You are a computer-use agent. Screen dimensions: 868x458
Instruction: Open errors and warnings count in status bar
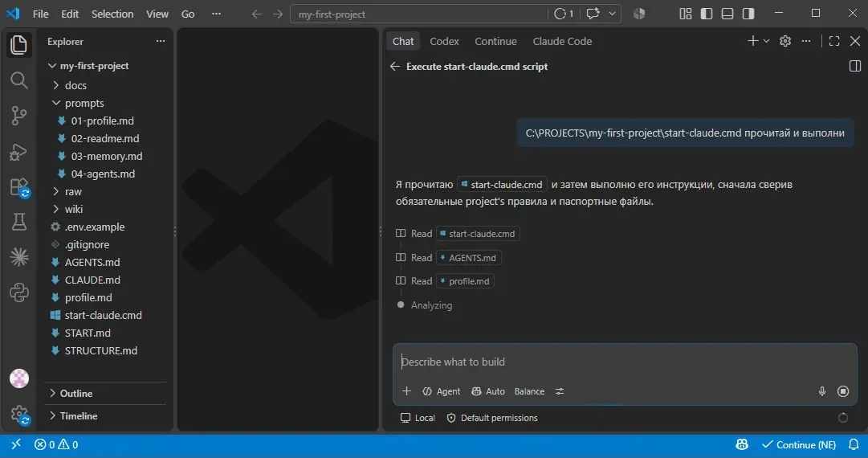(56, 444)
